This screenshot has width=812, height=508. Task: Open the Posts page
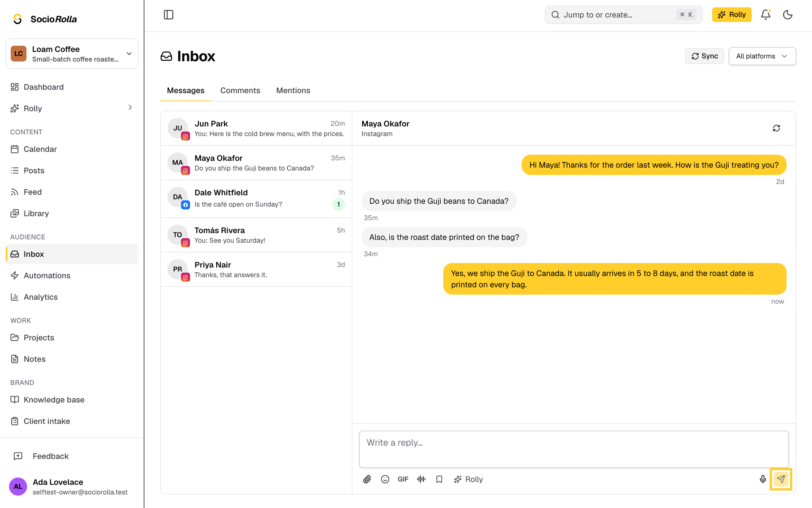click(x=72, y=170)
